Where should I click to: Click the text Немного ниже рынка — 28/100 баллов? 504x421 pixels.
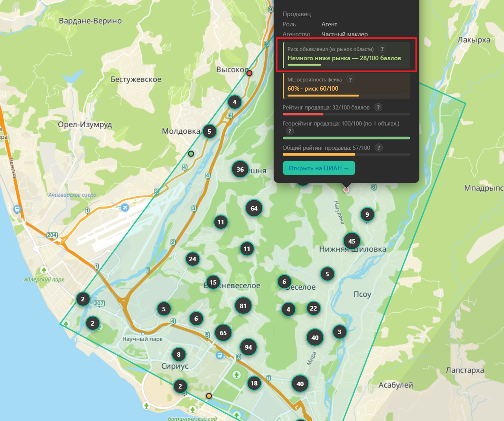[344, 58]
